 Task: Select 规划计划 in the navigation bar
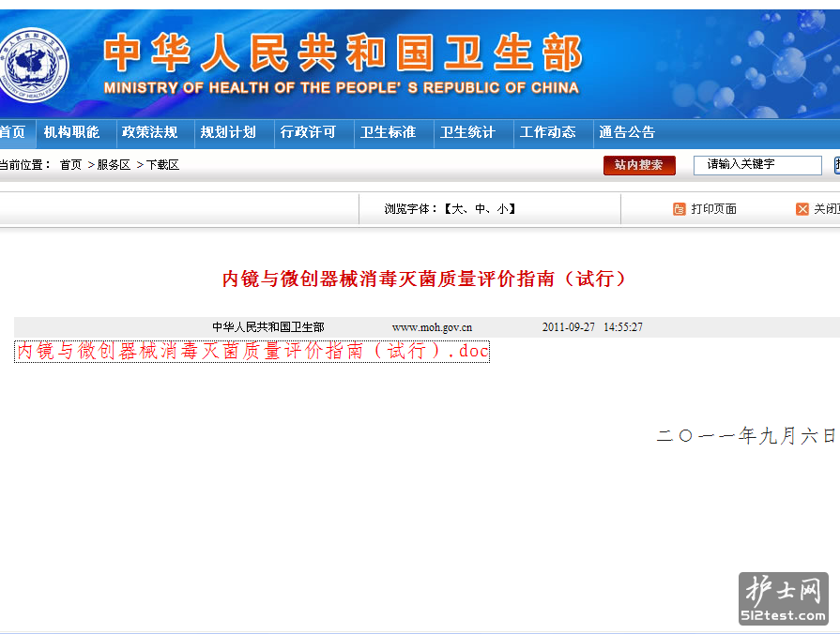point(228,132)
